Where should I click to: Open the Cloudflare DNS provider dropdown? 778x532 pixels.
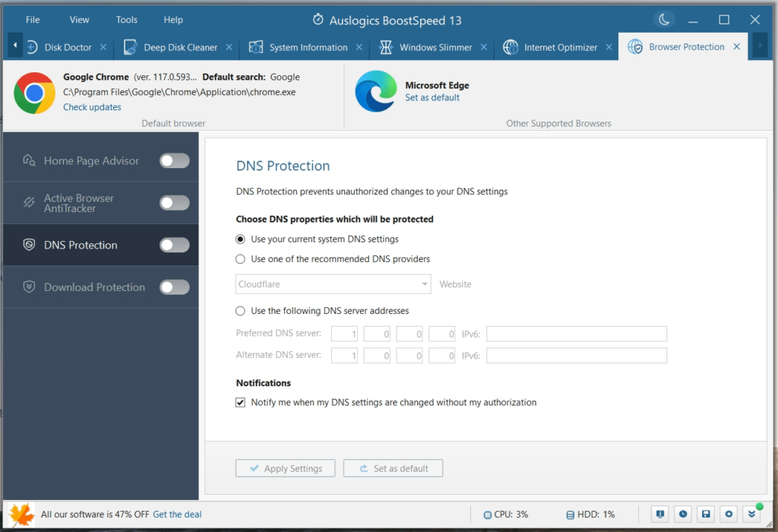[425, 283]
